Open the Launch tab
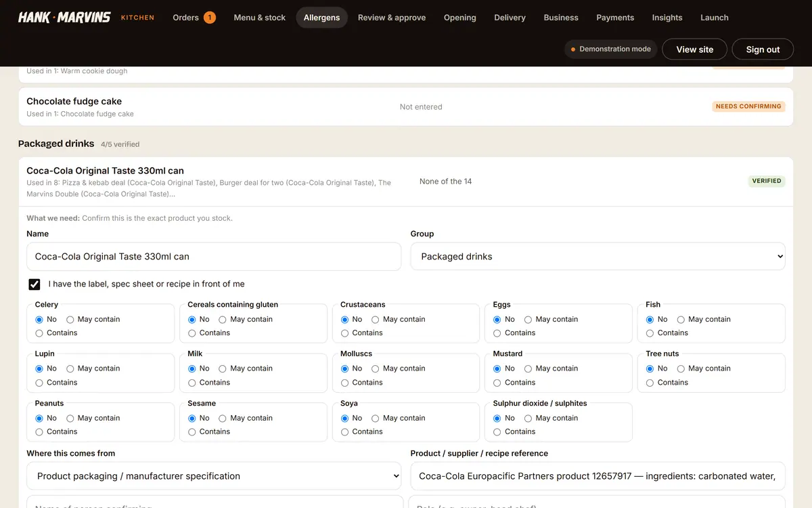This screenshot has width=812, height=508. (715, 18)
